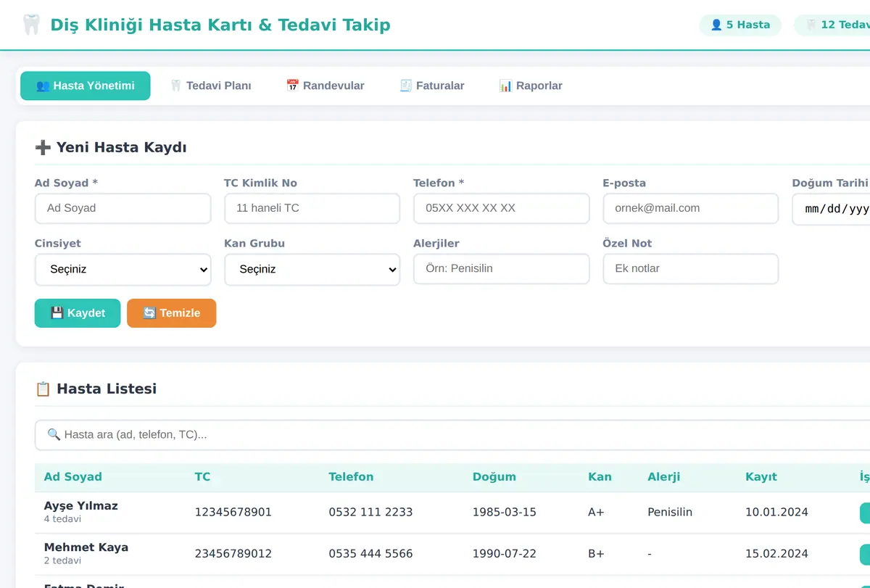Open the Tedavi Planı tab
870x588 pixels.
click(x=210, y=86)
